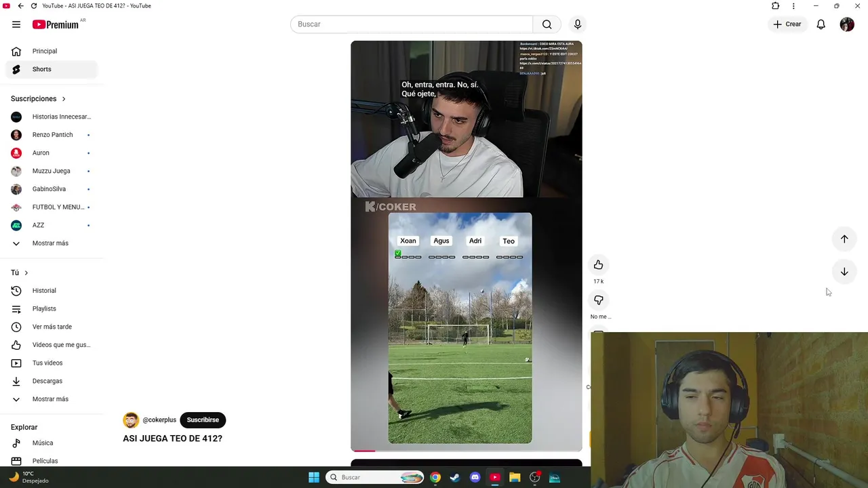The image size is (868, 488).
Task: Click the Crear button
Action: click(787, 24)
